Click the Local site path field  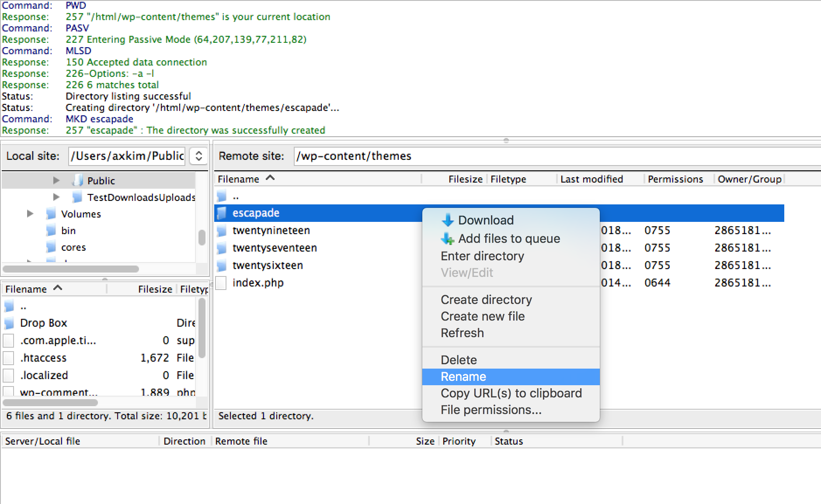127,156
